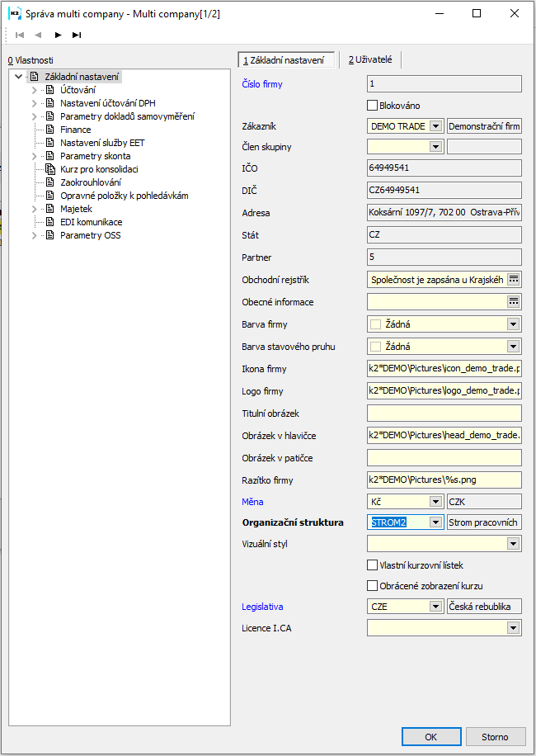Viewport: 536px width, 756px height.
Task: Expand the Parametry OSS node
Action: pyautogui.click(x=34, y=235)
